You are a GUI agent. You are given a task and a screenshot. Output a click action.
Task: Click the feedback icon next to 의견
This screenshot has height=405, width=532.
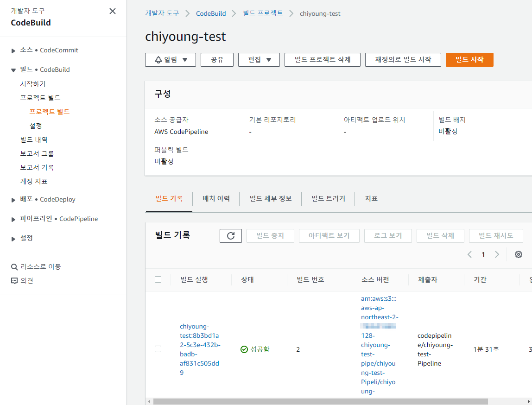[14, 281]
